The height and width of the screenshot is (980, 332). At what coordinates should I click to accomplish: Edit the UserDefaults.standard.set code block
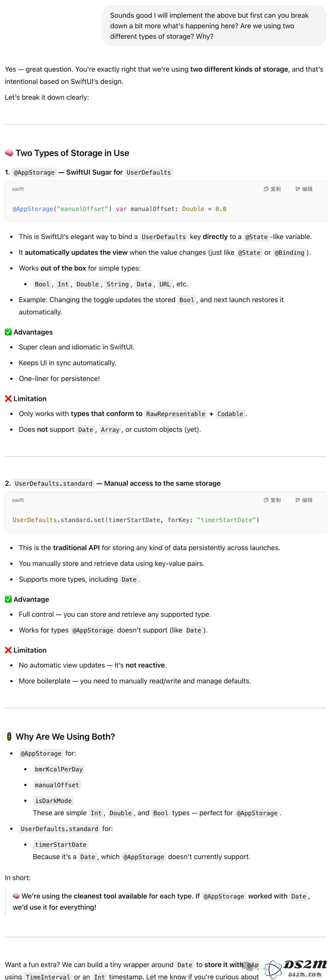[x=304, y=500]
